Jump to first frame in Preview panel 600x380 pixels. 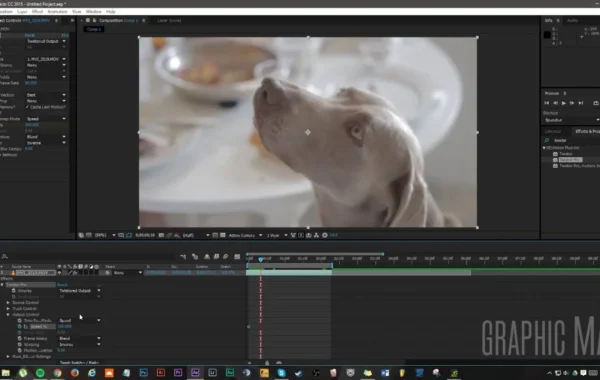click(x=546, y=103)
